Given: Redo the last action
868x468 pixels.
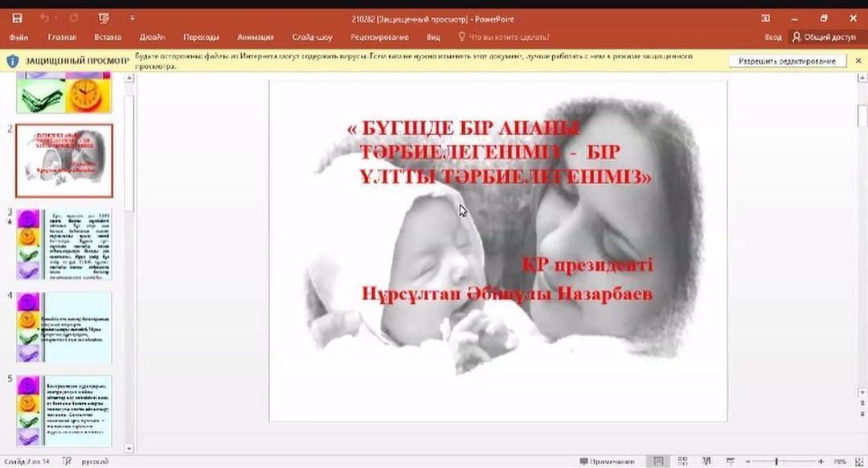Looking at the screenshot, I should pyautogui.click(x=74, y=18).
